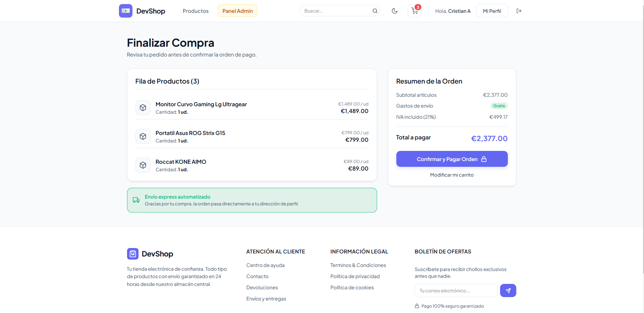Click the DevShop logo icon in header
Image resolution: width=644 pixels, height=313 pixels.
coord(125,11)
